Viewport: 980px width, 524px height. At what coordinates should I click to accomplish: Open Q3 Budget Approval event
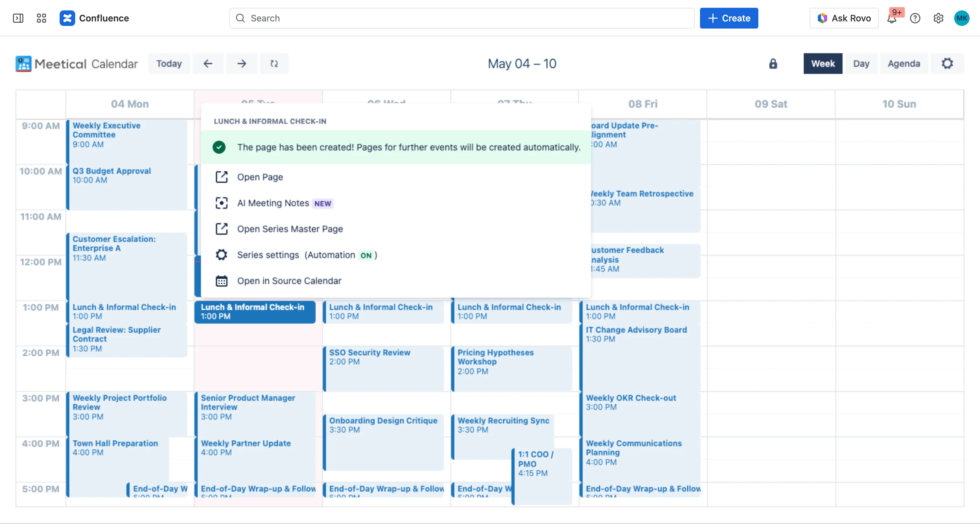pyautogui.click(x=127, y=187)
